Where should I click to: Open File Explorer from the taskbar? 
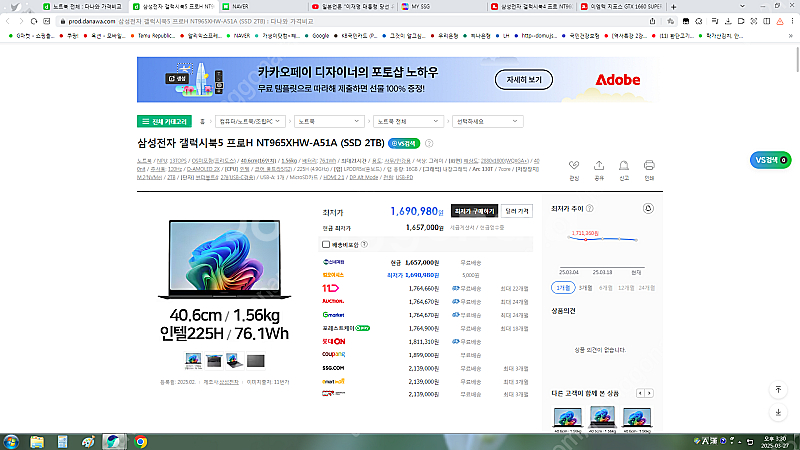tap(37, 441)
